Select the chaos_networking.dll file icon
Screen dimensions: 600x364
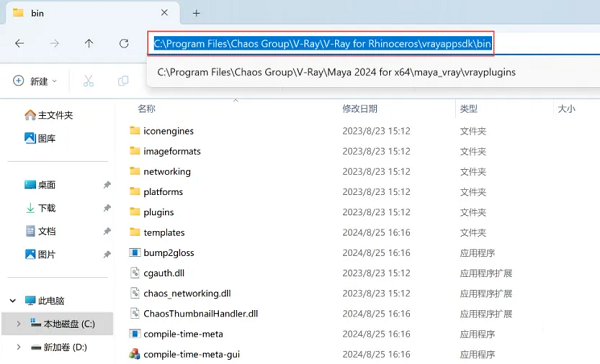coord(135,293)
